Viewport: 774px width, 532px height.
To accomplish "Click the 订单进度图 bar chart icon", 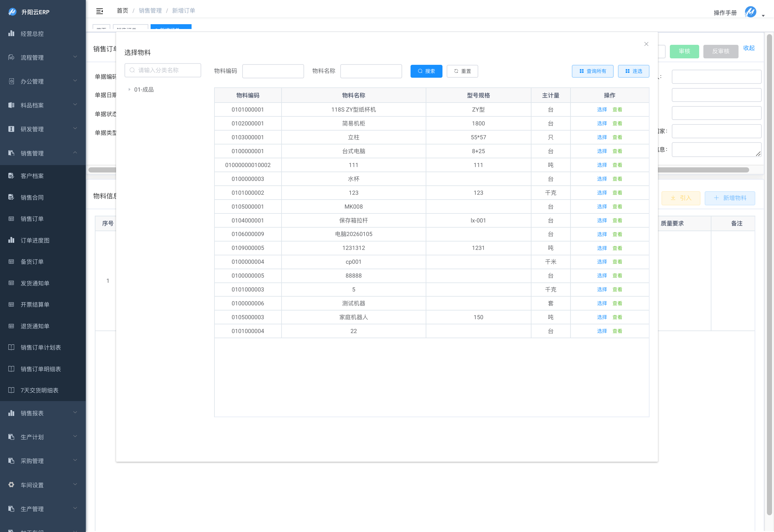I will (x=11, y=240).
